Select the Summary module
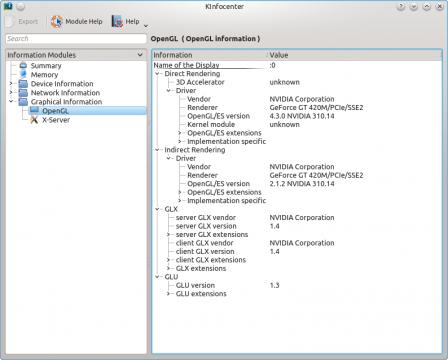 (46, 66)
